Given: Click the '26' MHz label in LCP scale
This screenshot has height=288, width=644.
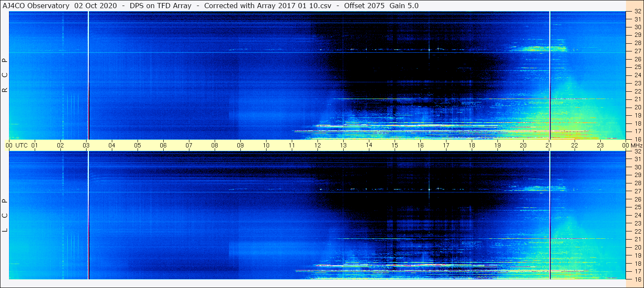Looking at the screenshot, I should (637, 199).
